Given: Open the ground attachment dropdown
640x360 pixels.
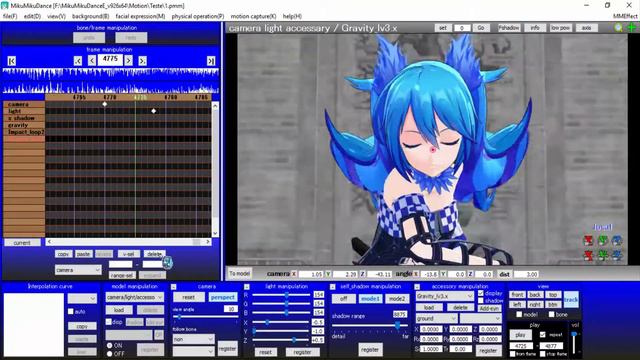Looking at the screenshot, I should point(436,318).
